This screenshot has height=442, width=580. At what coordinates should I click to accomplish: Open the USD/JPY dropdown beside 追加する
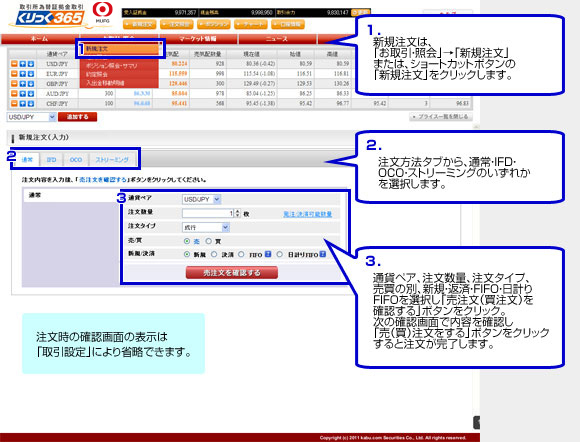point(31,117)
